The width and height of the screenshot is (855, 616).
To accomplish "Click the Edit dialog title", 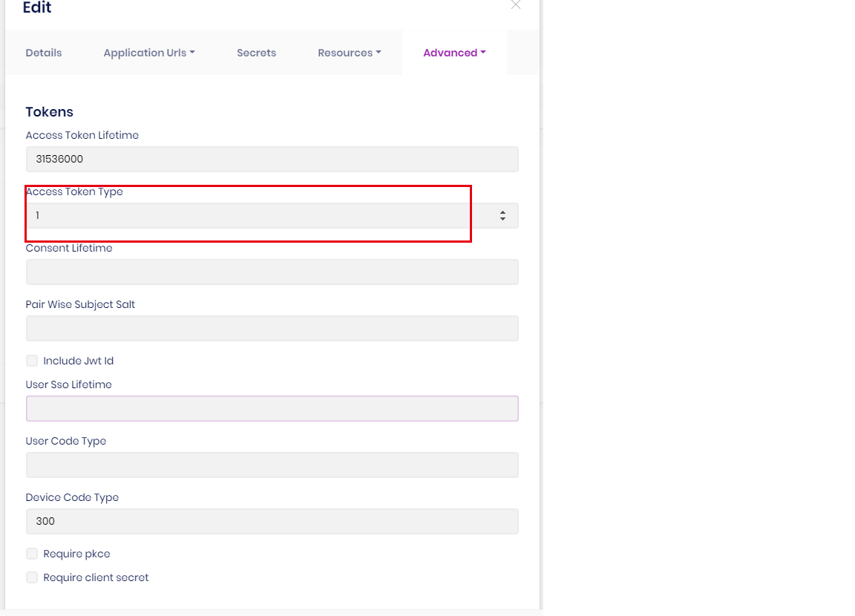I will coord(37,8).
